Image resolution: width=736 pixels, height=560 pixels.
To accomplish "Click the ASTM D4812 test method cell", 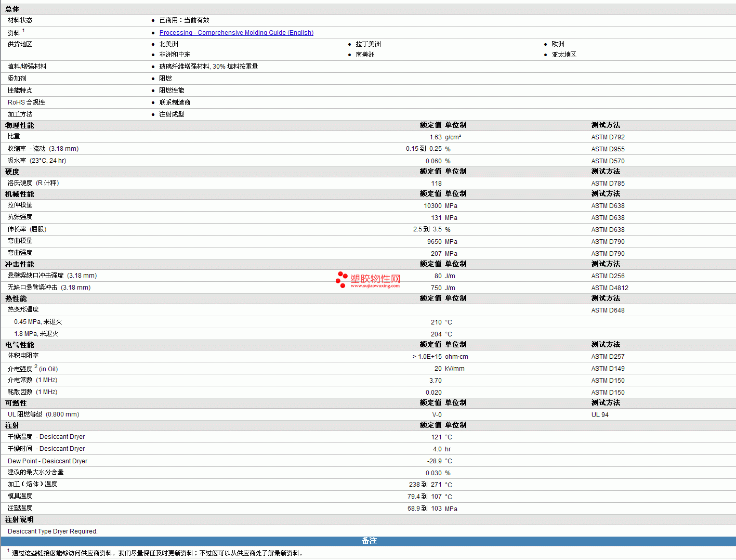I will click(x=610, y=288).
